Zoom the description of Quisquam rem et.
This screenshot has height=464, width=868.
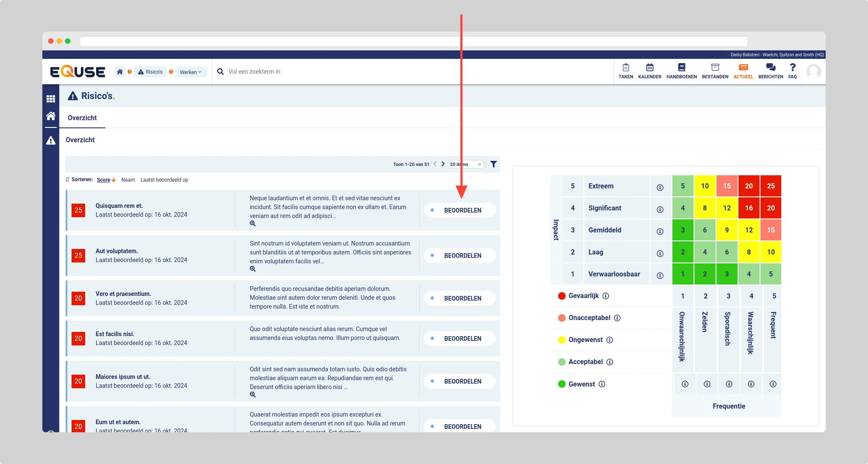[x=253, y=224]
